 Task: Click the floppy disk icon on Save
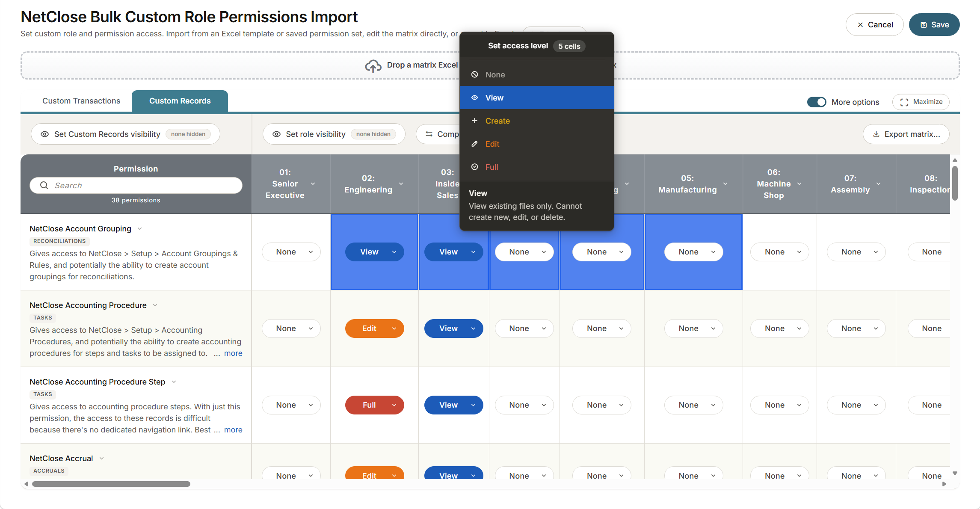pyautogui.click(x=924, y=25)
